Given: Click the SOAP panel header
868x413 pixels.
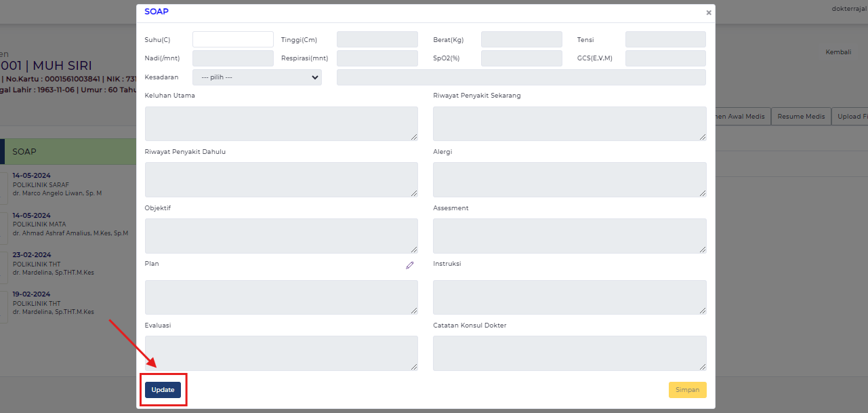Looking at the screenshot, I should [x=68, y=151].
